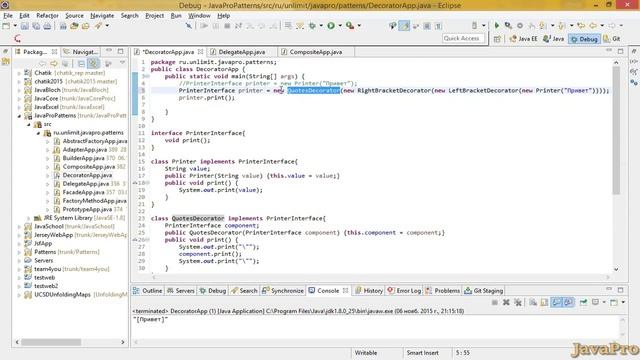Click the editor vertical scrollbar thumb

pos(616,131)
